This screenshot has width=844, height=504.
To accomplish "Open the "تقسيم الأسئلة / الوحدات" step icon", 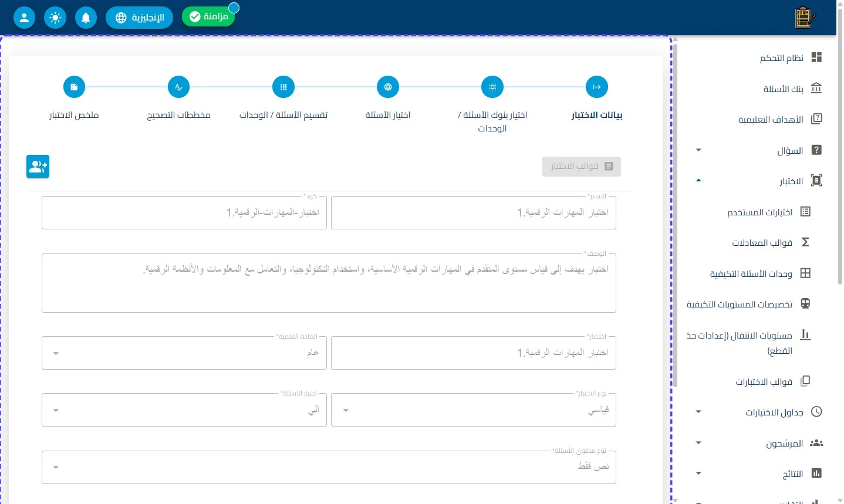I will pos(283,87).
